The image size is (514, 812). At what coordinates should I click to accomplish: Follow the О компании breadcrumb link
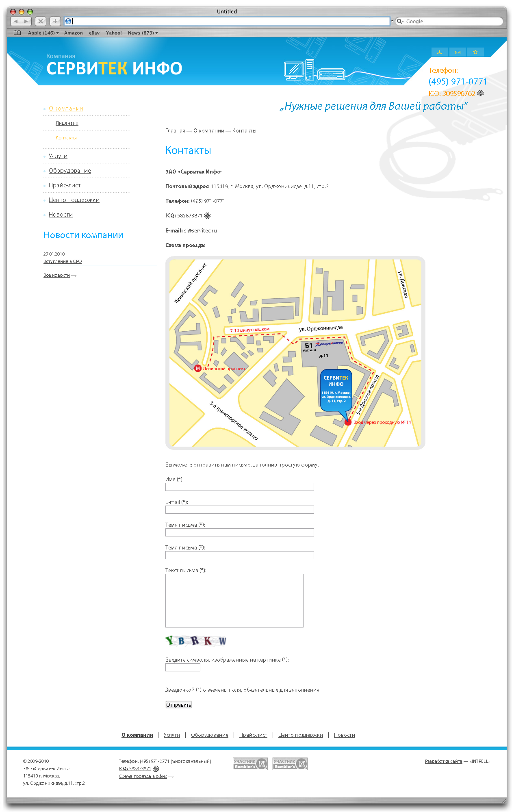tap(209, 131)
